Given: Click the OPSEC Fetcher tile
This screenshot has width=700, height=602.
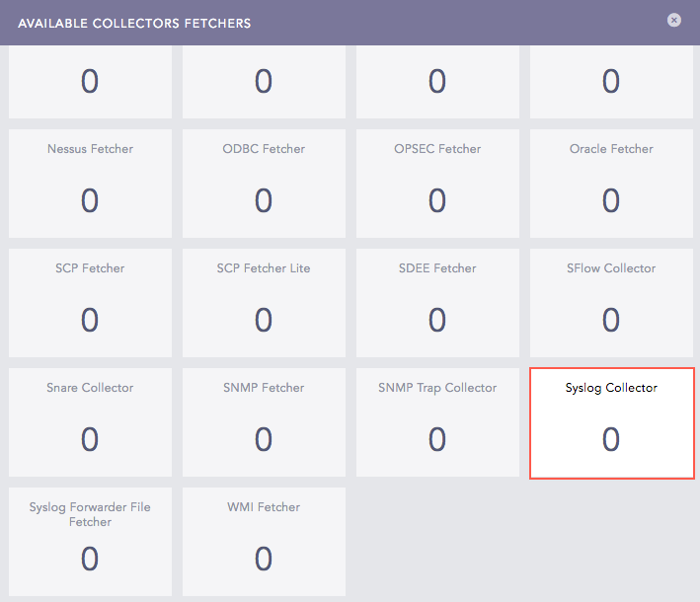Looking at the screenshot, I should coord(437,183).
